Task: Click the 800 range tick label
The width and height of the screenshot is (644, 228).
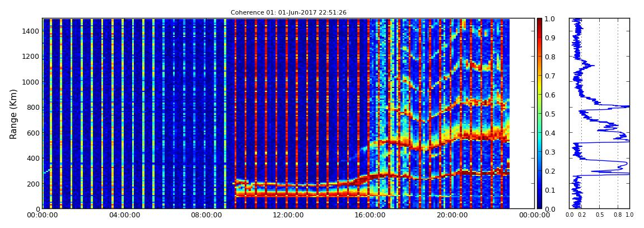Action: point(32,108)
